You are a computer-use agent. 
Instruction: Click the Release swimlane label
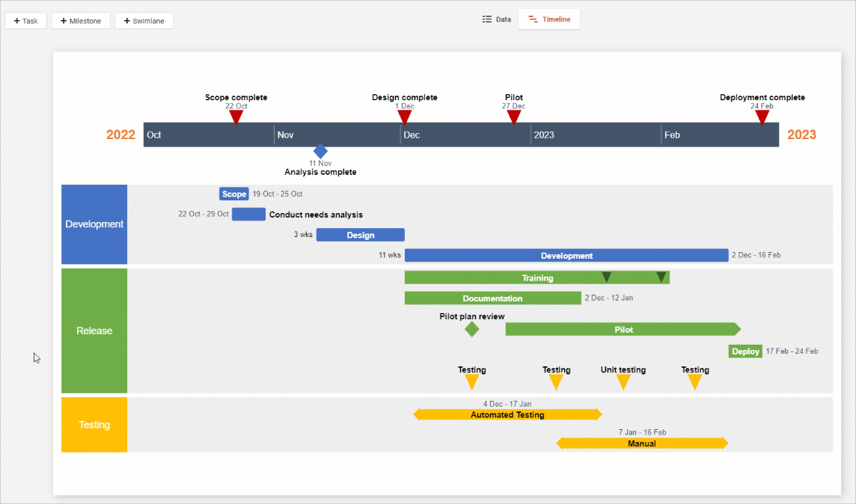(94, 331)
